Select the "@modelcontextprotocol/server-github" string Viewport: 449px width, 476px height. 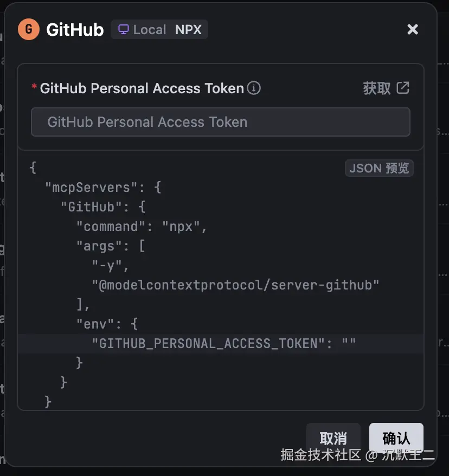point(235,285)
